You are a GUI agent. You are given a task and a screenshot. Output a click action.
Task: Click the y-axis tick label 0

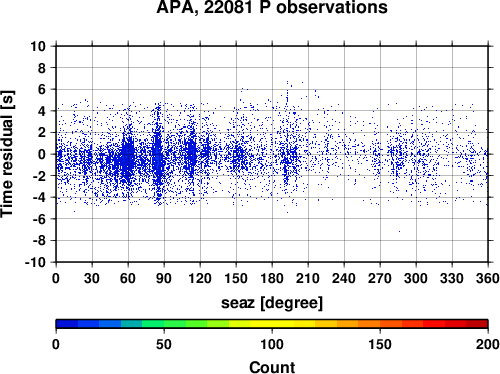pos(42,154)
